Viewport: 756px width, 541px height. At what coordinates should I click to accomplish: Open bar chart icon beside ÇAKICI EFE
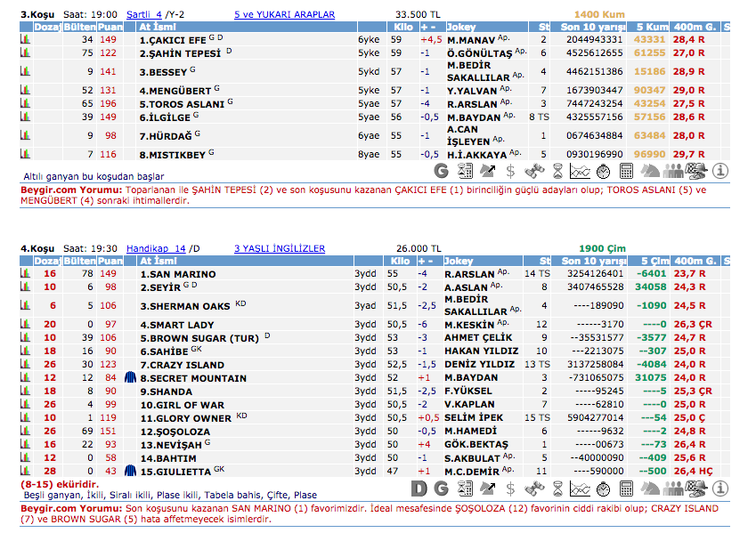tap(26, 40)
